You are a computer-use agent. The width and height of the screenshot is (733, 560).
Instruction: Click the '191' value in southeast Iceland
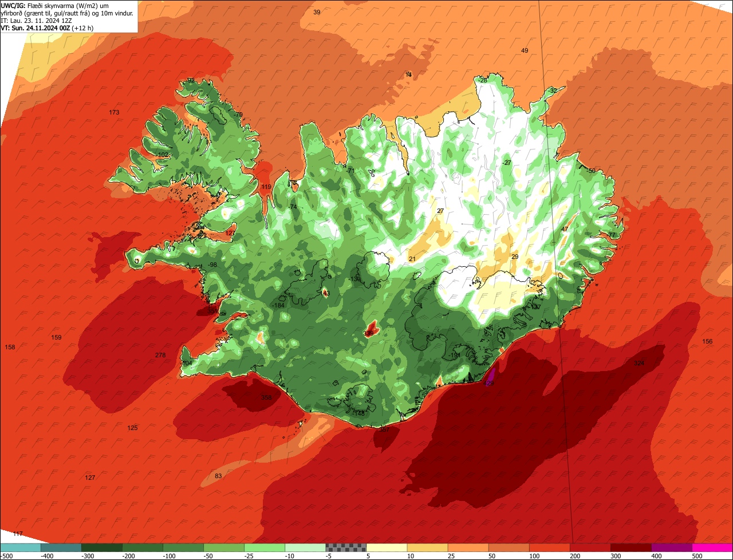pos(456,355)
